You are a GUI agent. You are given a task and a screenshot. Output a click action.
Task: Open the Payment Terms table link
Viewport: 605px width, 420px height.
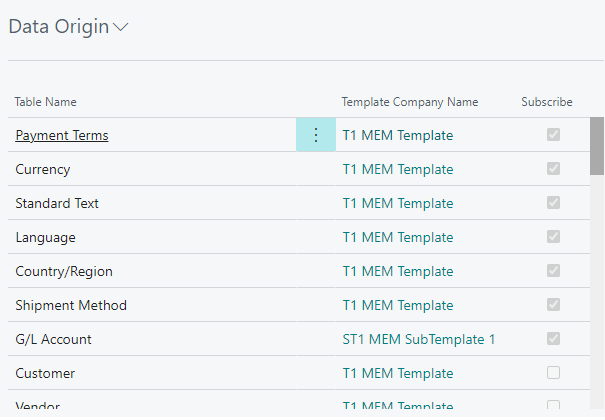pyautogui.click(x=62, y=136)
